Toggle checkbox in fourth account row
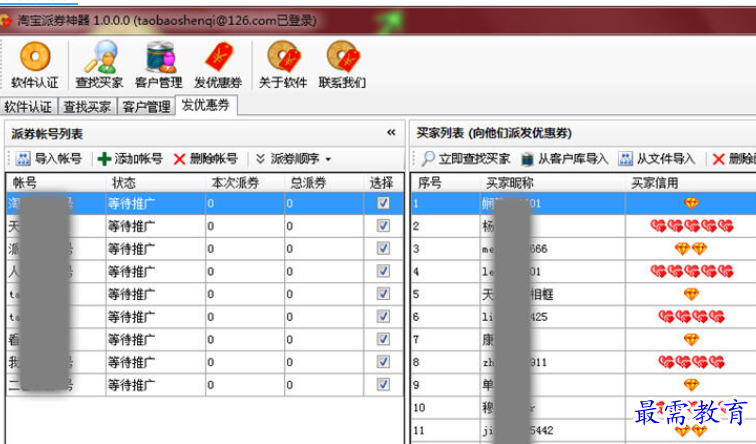The height and width of the screenshot is (444, 756). point(383,270)
